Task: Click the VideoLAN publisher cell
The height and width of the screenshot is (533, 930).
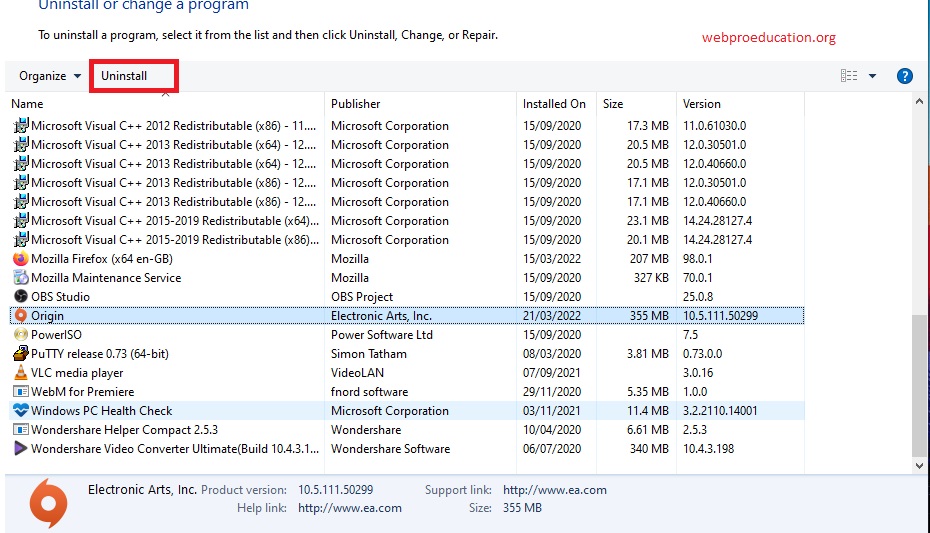Action: [357, 372]
